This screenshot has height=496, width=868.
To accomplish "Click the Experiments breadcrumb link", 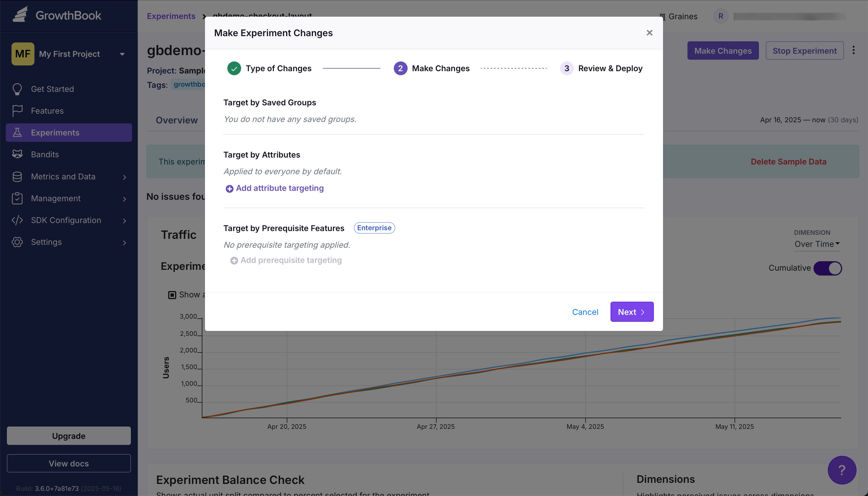I will coord(171,16).
